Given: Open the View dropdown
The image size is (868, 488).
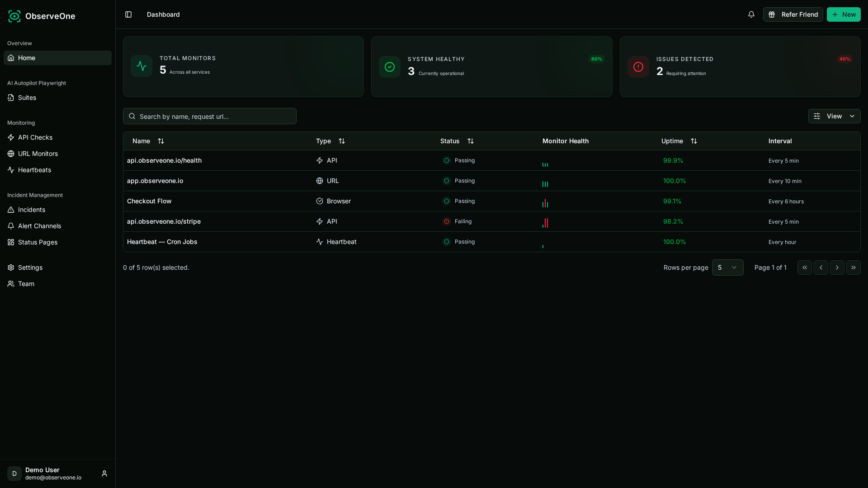Looking at the screenshot, I should click(x=835, y=116).
